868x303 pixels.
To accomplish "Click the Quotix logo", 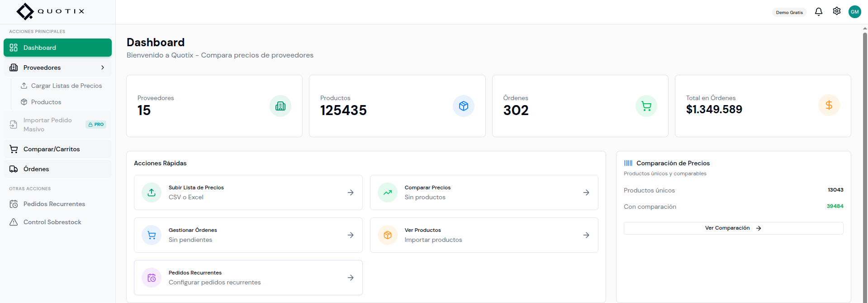I will 50,11.
